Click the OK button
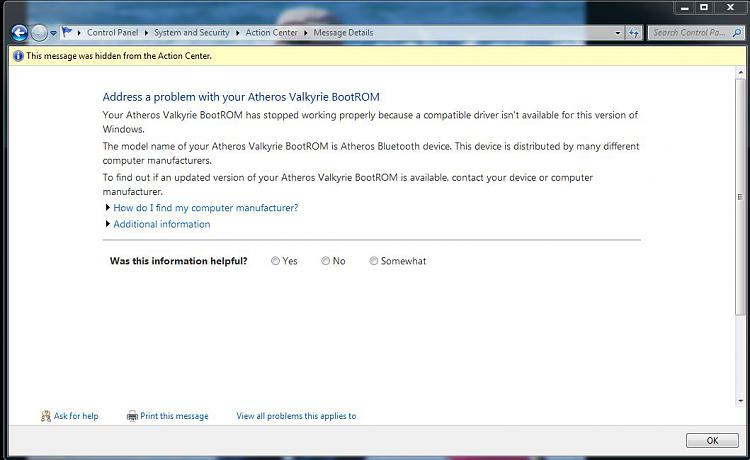This screenshot has width=750, height=460. [x=712, y=440]
